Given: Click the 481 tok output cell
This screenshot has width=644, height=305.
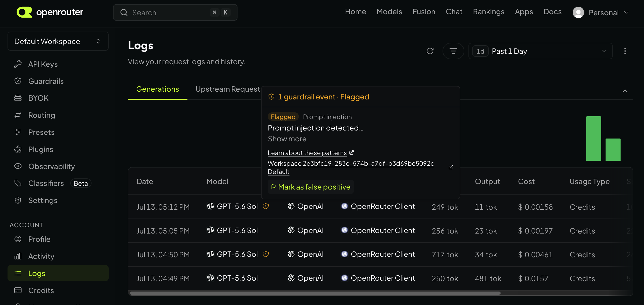Looking at the screenshot, I should point(488,278).
